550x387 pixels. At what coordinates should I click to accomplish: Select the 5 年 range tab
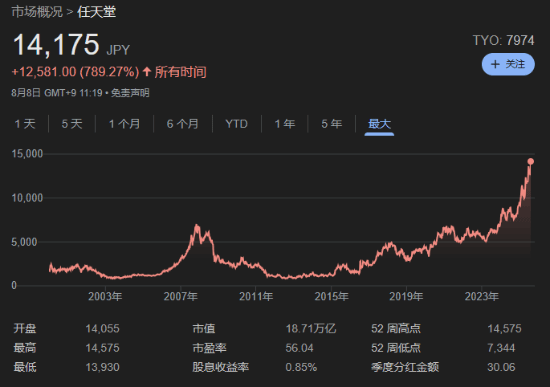click(331, 124)
